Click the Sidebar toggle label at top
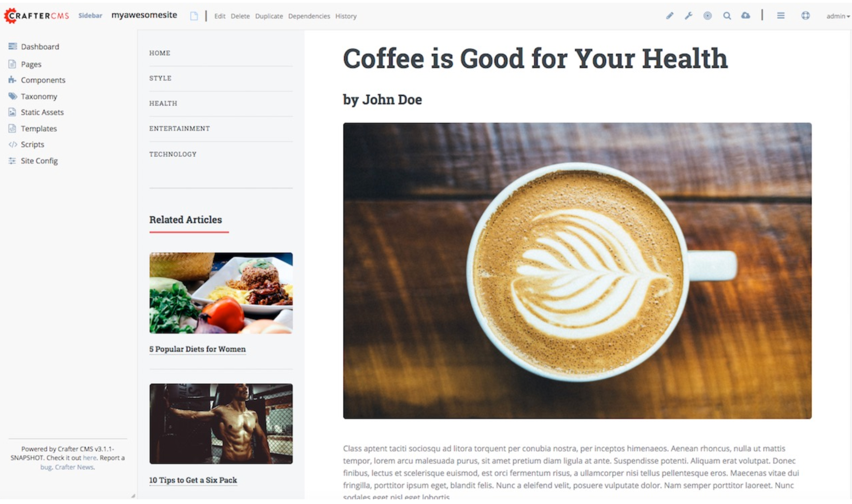 pos(89,15)
